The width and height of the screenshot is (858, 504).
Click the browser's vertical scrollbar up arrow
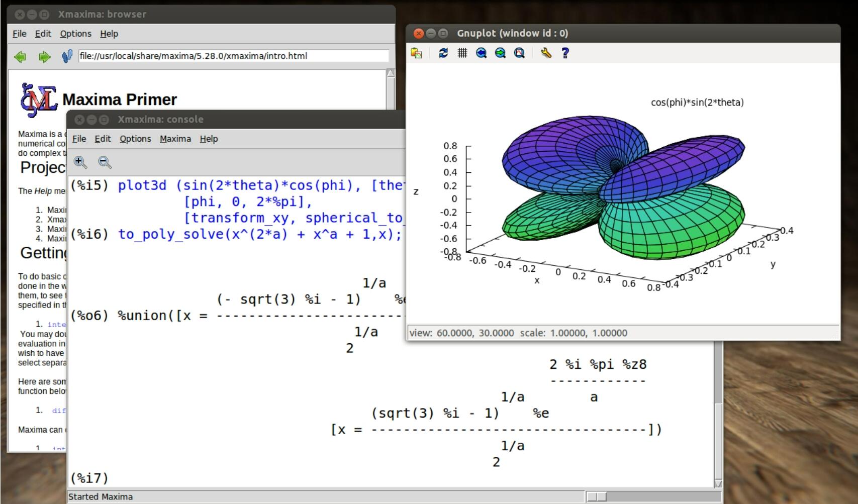point(391,73)
